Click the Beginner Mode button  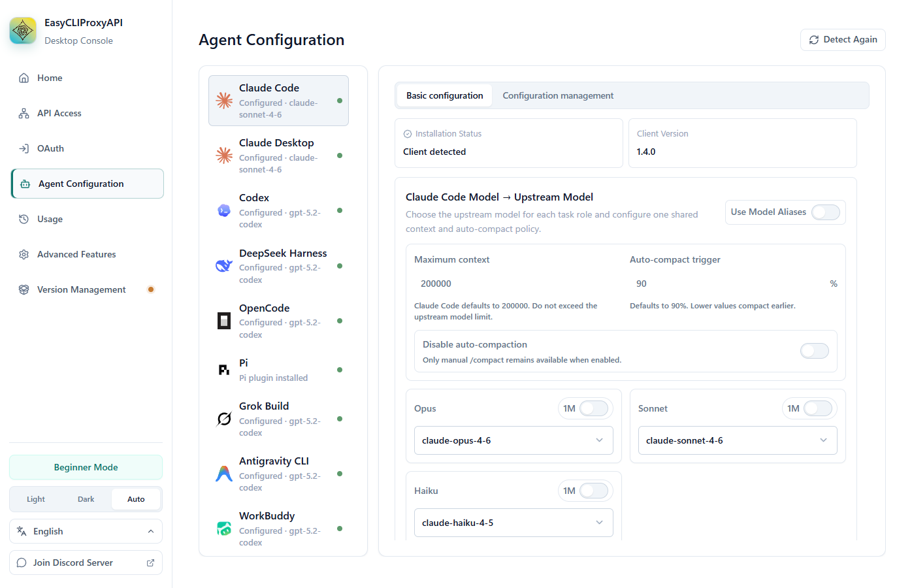point(86,467)
